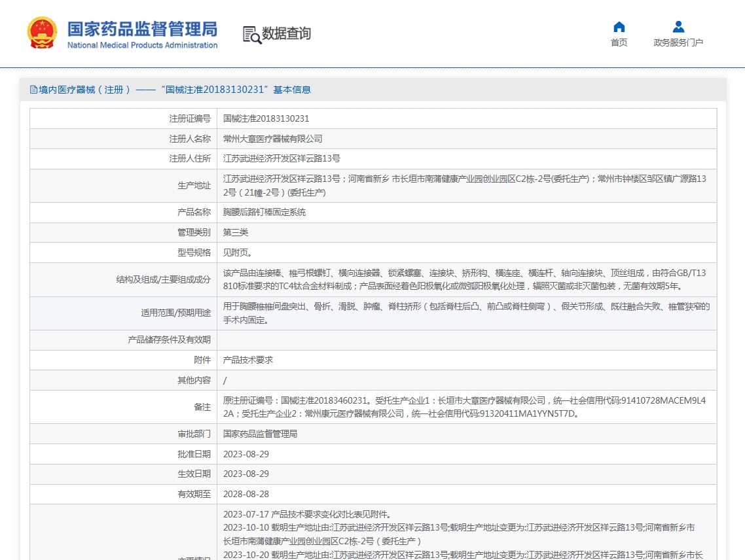Image resolution: width=745 pixels, height=560 pixels.
Task: Click the 备注 label cell
Action: click(x=124, y=407)
